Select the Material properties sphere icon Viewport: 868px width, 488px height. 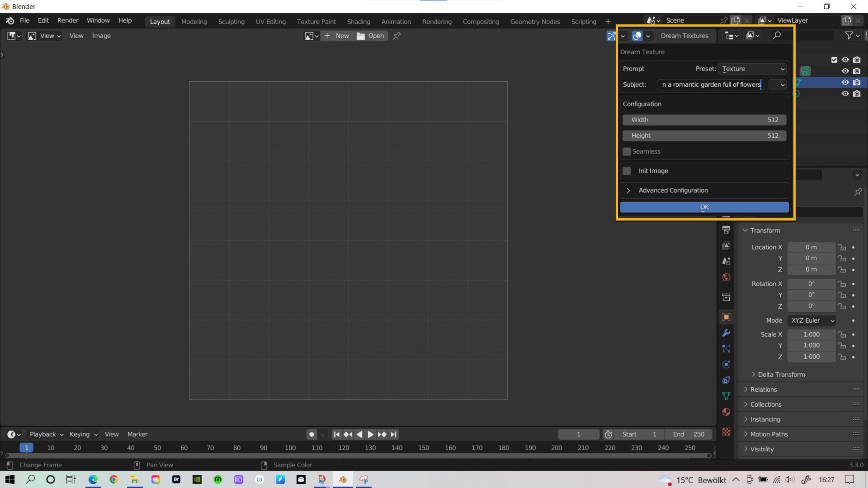(x=726, y=412)
